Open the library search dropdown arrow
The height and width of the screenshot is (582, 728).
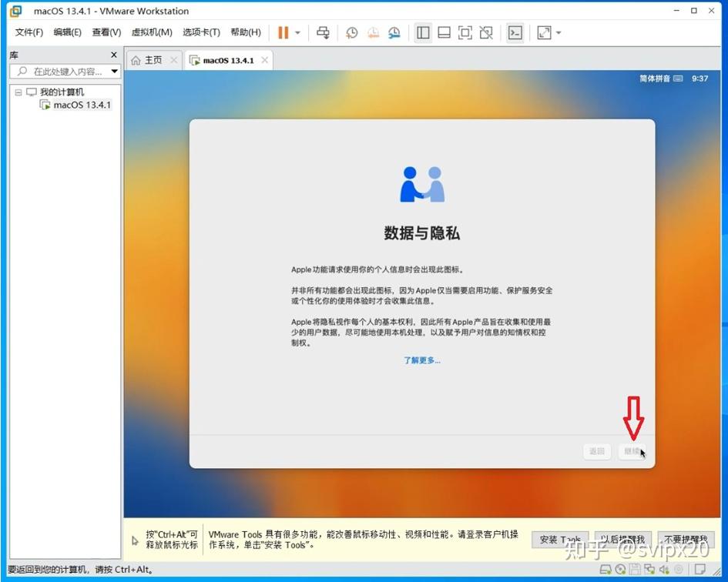(114, 72)
